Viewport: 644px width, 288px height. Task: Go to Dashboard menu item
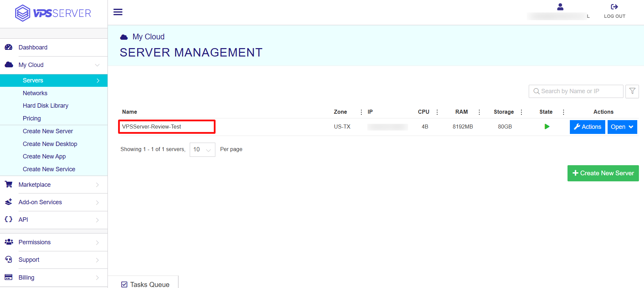pyautogui.click(x=33, y=47)
